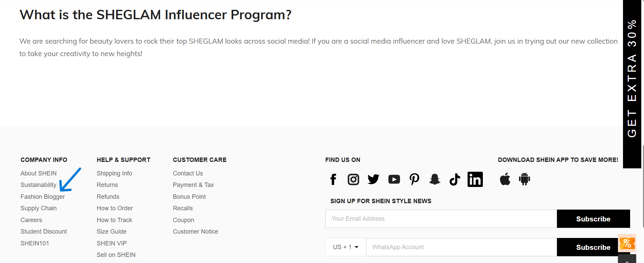Viewport: 644px width, 263px height.
Task: Click the orange percent coupon icon
Action: pos(627,243)
